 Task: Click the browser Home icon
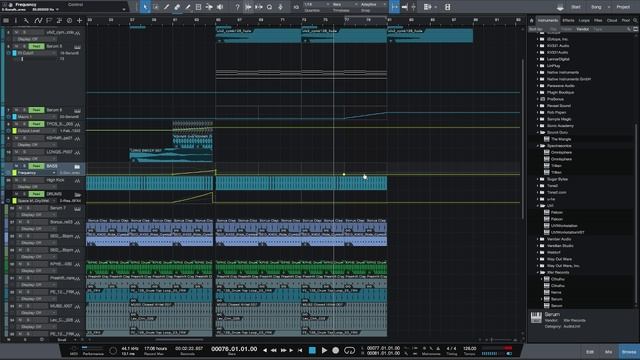pos(531,20)
